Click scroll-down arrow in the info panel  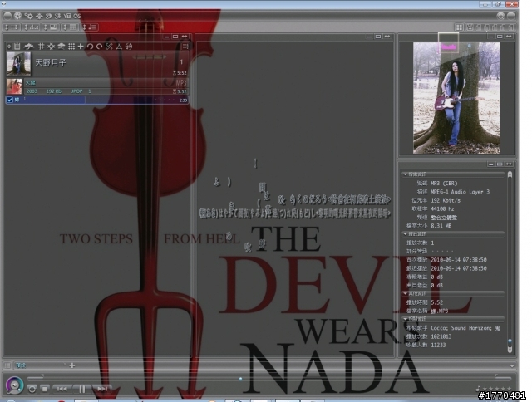(510, 350)
